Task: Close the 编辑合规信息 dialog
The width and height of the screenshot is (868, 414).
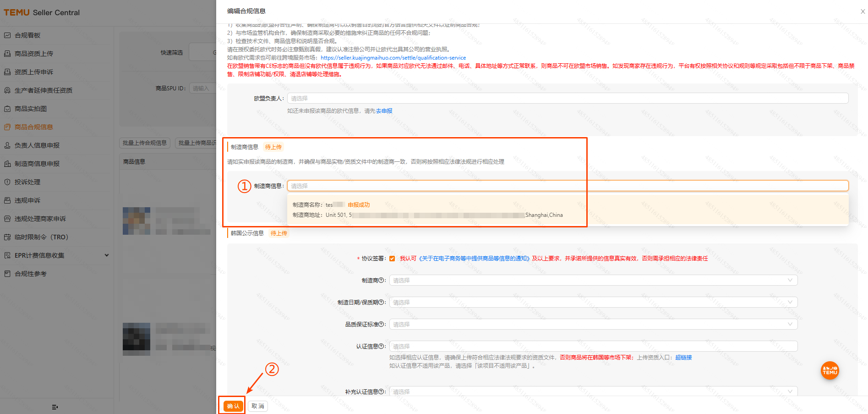Action: point(863,11)
